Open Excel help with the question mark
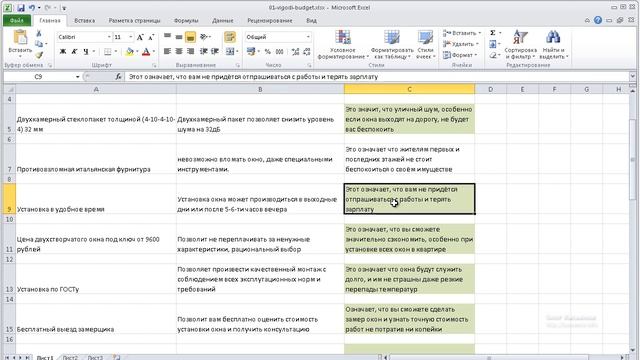640x360 pixels. click(598, 20)
